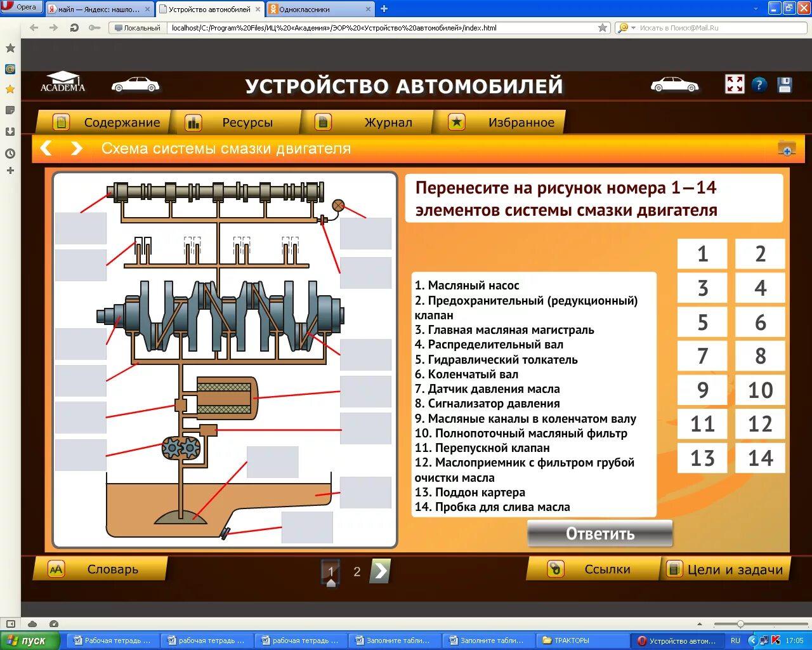Select number tile 14

tap(760, 458)
